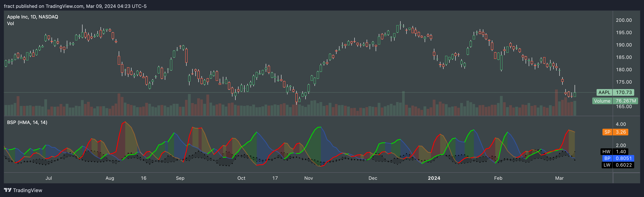
Task: Click the 200.00 price axis label
Action: tap(623, 20)
